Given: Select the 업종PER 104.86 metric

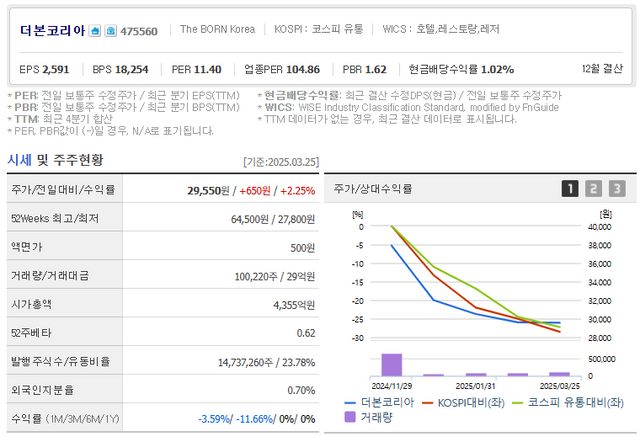Looking at the screenshot, I should [282, 69].
